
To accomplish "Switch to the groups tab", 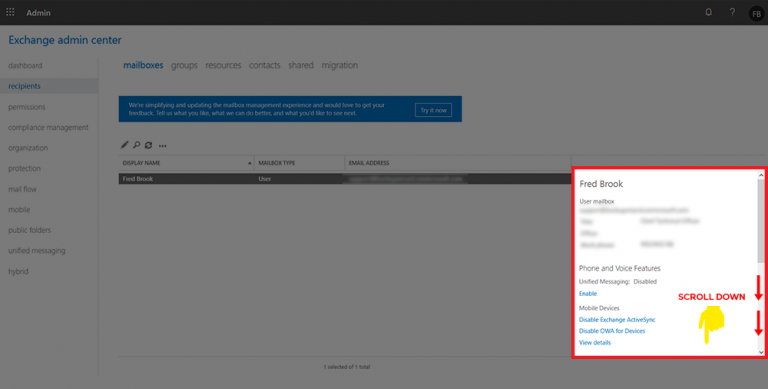I will (x=184, y=65).
